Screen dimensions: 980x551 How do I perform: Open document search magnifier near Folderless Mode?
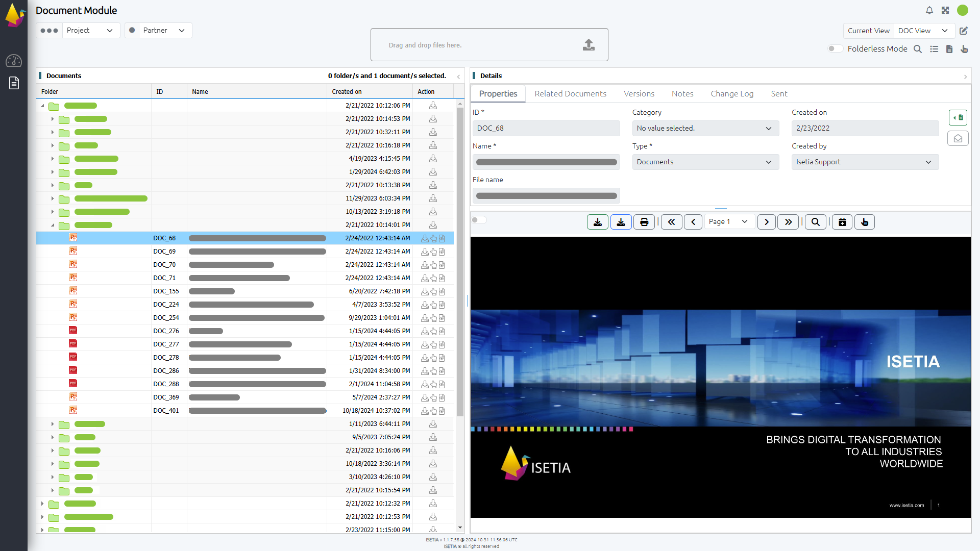click(918, 49)
